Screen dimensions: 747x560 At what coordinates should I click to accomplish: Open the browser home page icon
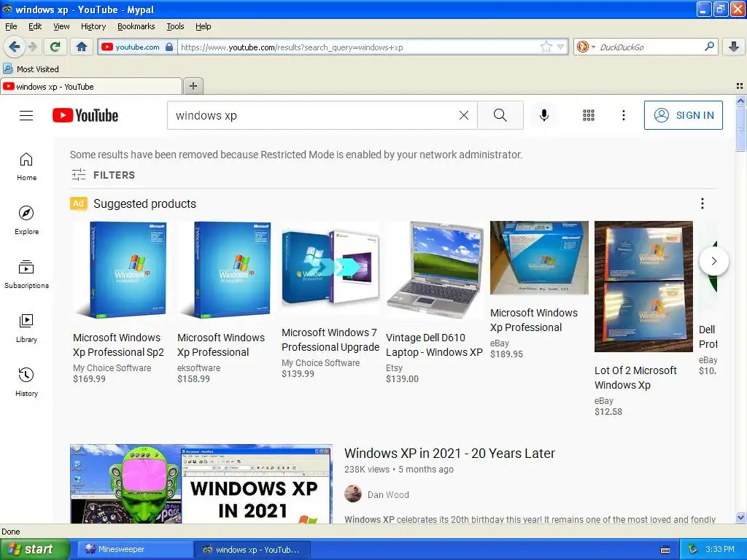[x=82, y=47]
